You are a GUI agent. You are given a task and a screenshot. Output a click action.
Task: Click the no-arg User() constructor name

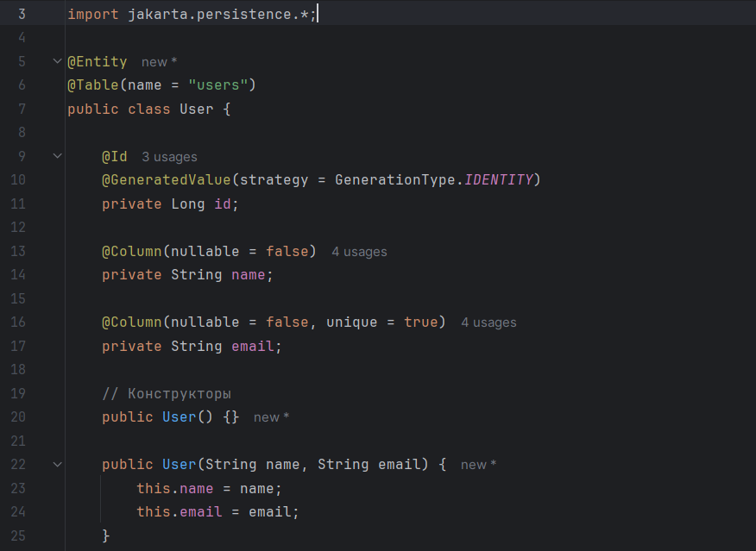(180, 416)
